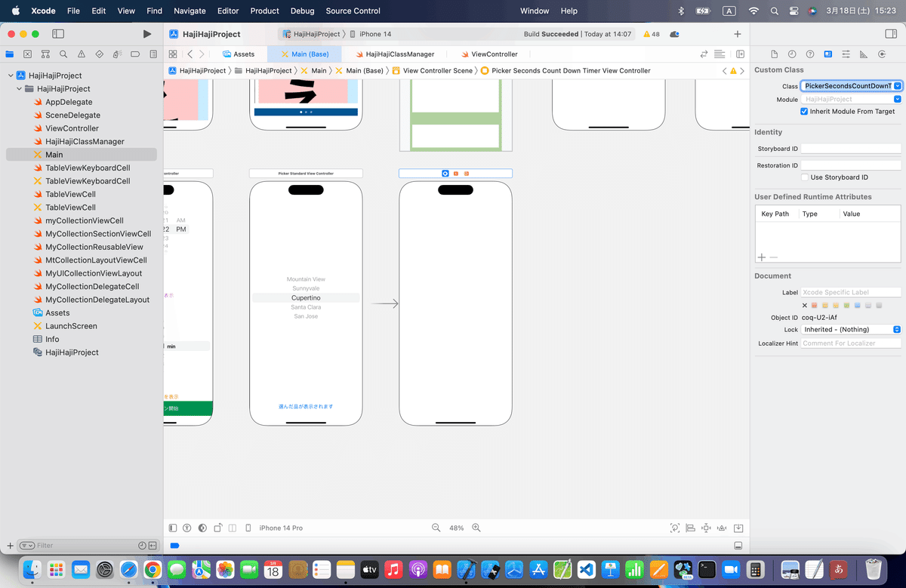Toggle appearance light/dark on canvas
906x588 pixels.
point(202,528)
